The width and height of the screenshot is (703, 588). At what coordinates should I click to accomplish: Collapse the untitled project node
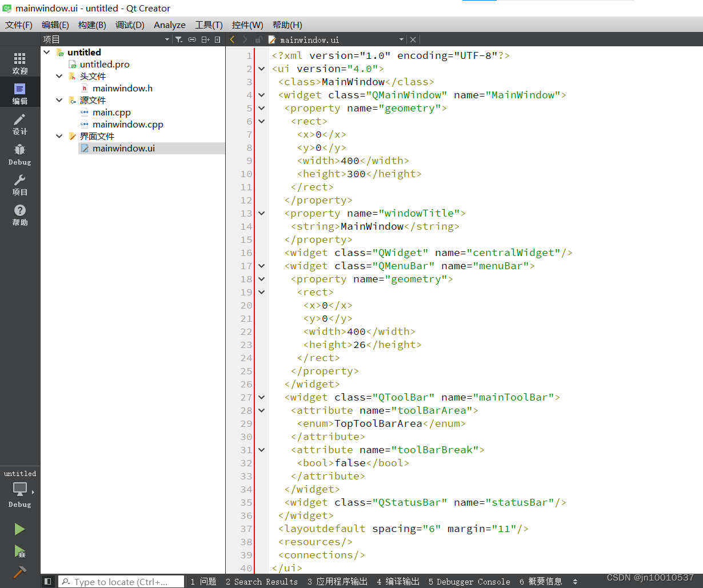[47, 52]
